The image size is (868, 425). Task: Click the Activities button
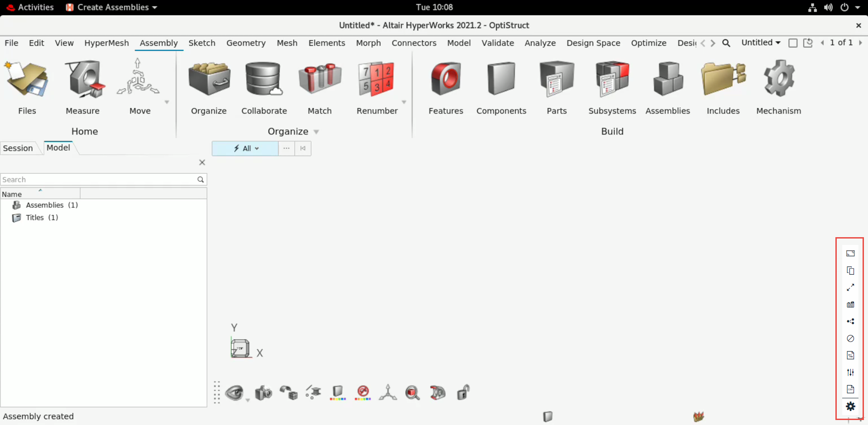click(x=30, y=7)
